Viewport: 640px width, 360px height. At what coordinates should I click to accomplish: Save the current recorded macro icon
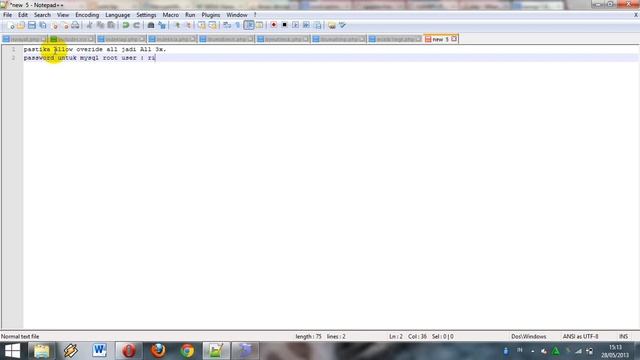coord(318,25)
